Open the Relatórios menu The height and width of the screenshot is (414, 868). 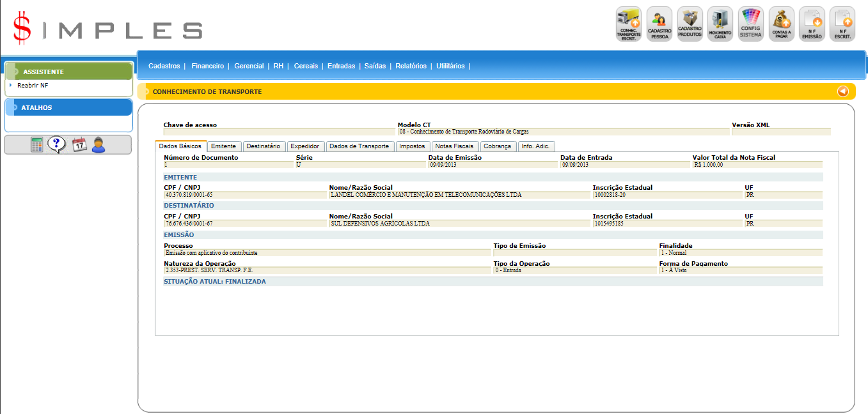click(411, 66)
